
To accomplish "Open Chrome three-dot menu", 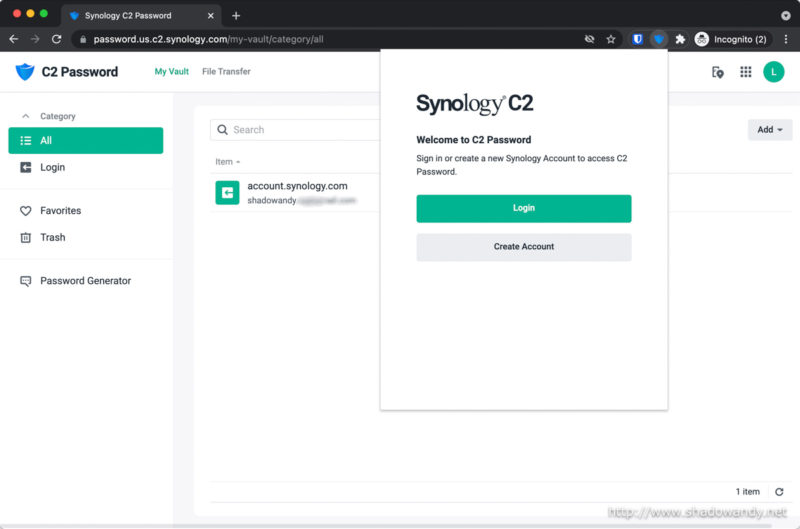I will coord(786,39).
